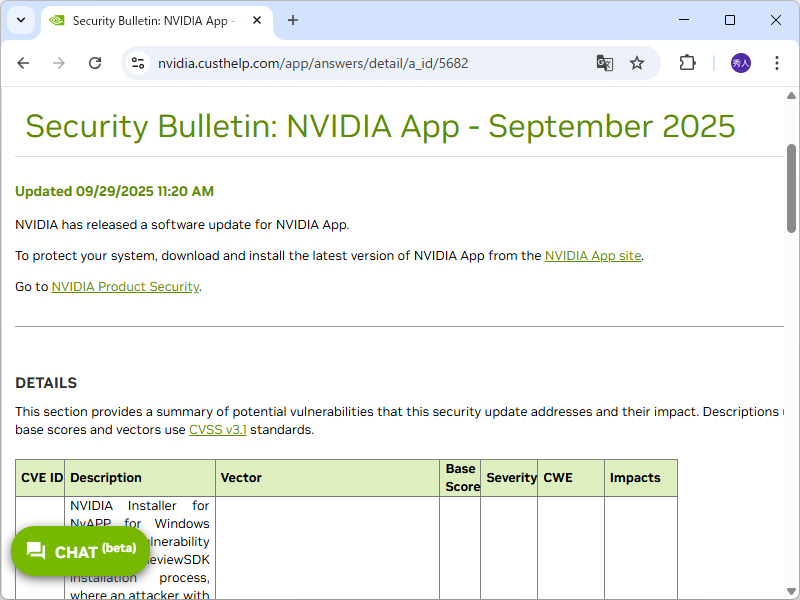800x600 pixels.
Task: Follow the NVIDIA Product Security link
Action: click(125, 287)
